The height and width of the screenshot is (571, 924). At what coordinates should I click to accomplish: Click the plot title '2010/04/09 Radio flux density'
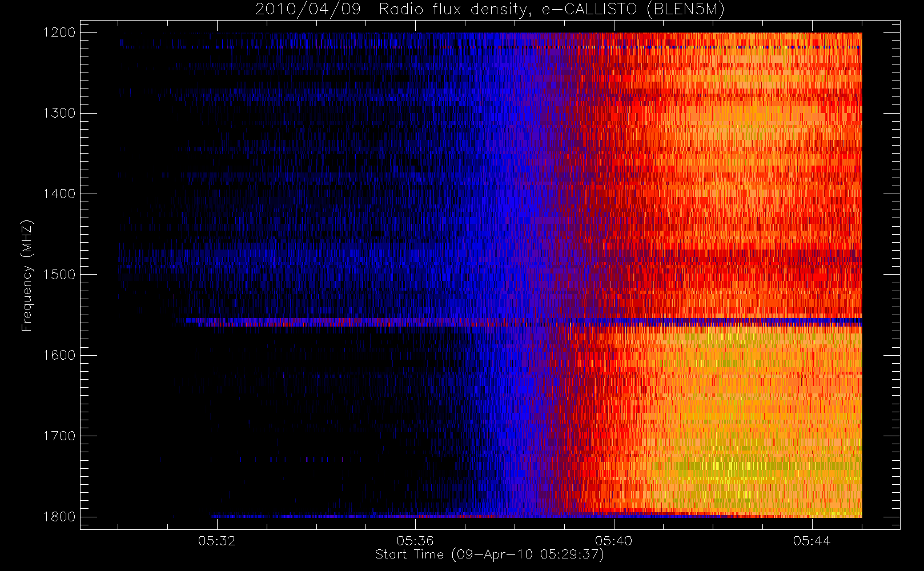tap(490, 10)
